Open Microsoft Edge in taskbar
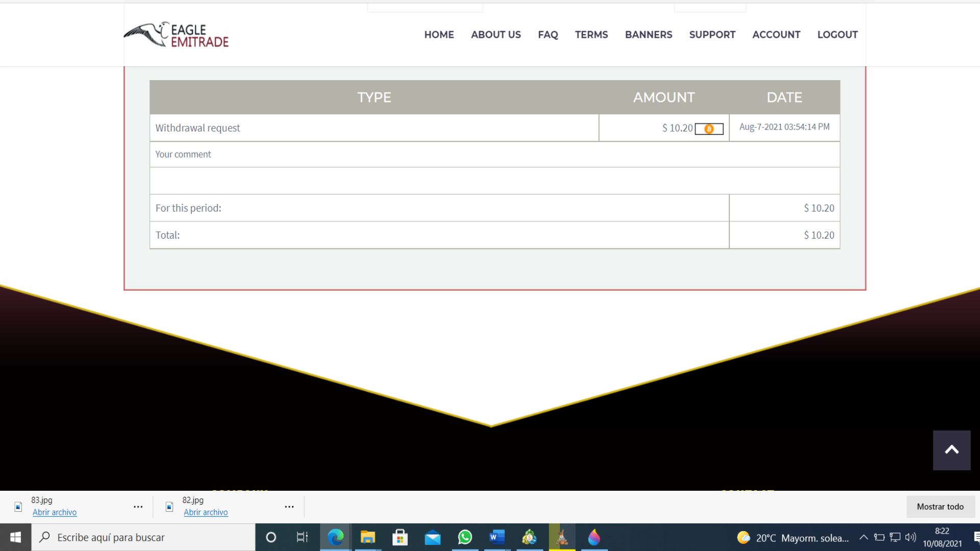980x551 pixels. click(335, 537)
